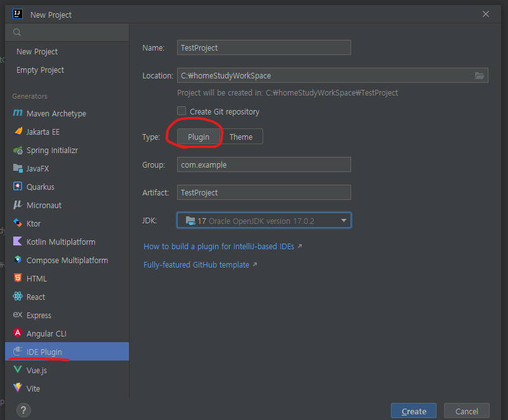The width and height of the screenshot is (508, 420).
Task: Select the Micronaut text label
Action: 44,206
